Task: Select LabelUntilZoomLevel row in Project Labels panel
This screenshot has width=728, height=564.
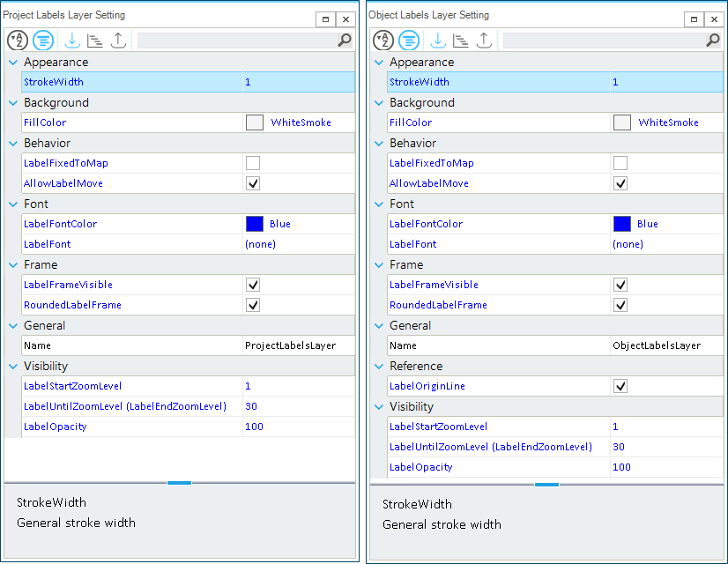Action: 189,406
